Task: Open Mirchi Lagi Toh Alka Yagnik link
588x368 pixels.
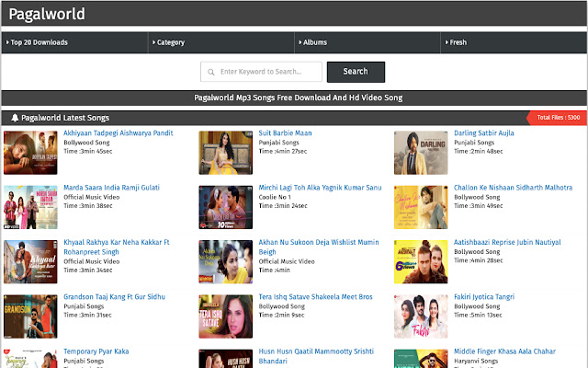Action: [320, 188]
